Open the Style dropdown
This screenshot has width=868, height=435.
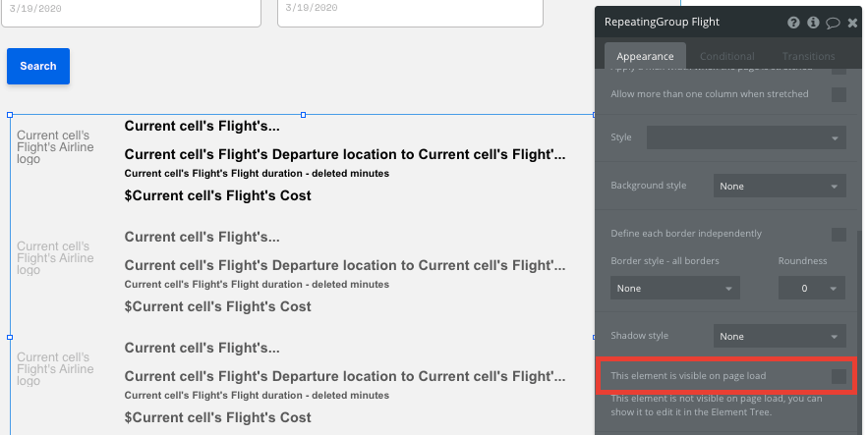746,137
